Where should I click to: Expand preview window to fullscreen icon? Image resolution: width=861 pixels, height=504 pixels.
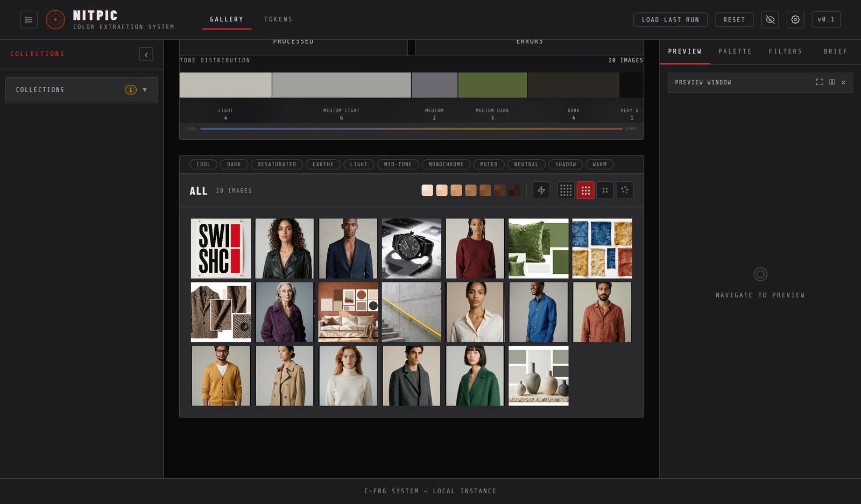coord(819,82)
